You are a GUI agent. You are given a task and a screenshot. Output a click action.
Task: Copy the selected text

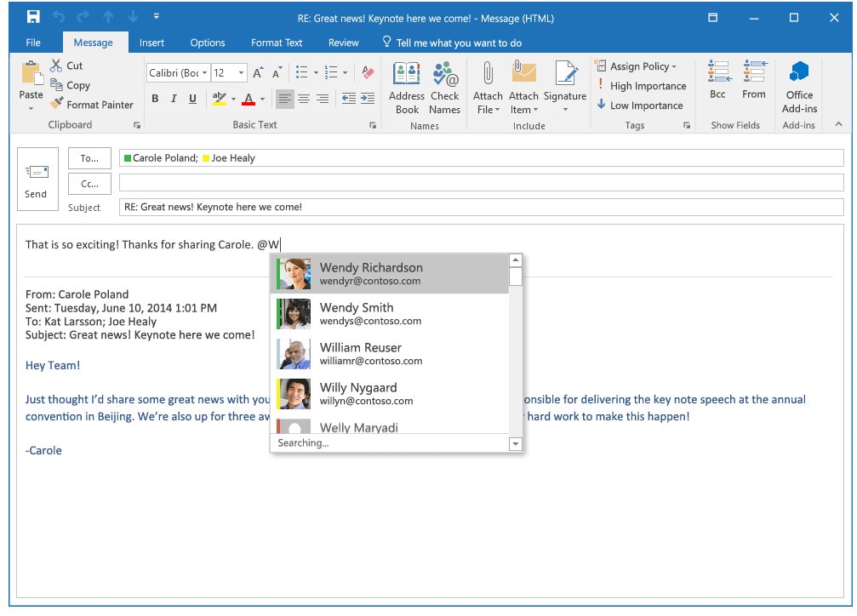pos(70,85)
